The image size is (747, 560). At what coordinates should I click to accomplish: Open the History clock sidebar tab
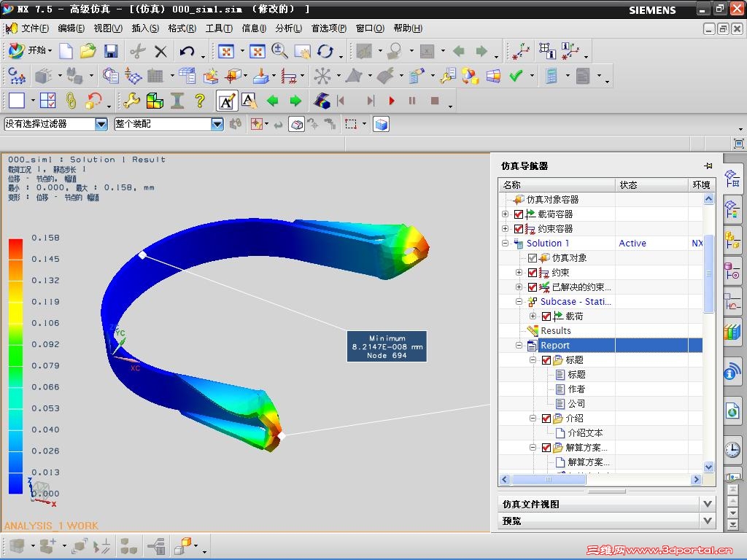pyautogui.click(x=732, y=449)
